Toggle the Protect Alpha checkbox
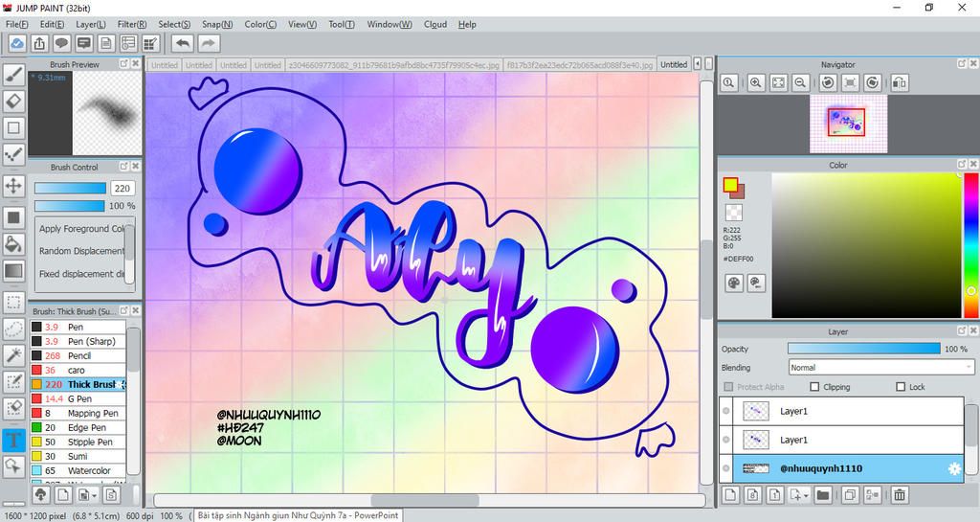 [x=728, y=387]
